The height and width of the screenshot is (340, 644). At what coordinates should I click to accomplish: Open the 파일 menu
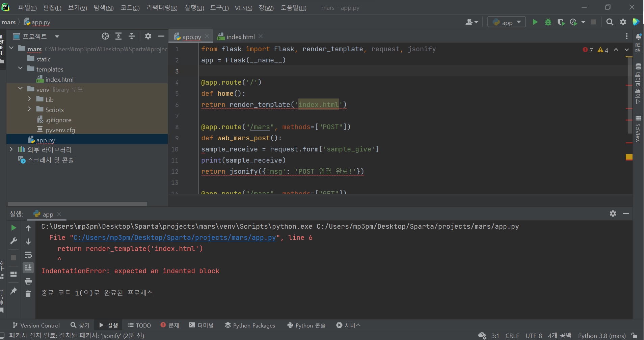27,8
